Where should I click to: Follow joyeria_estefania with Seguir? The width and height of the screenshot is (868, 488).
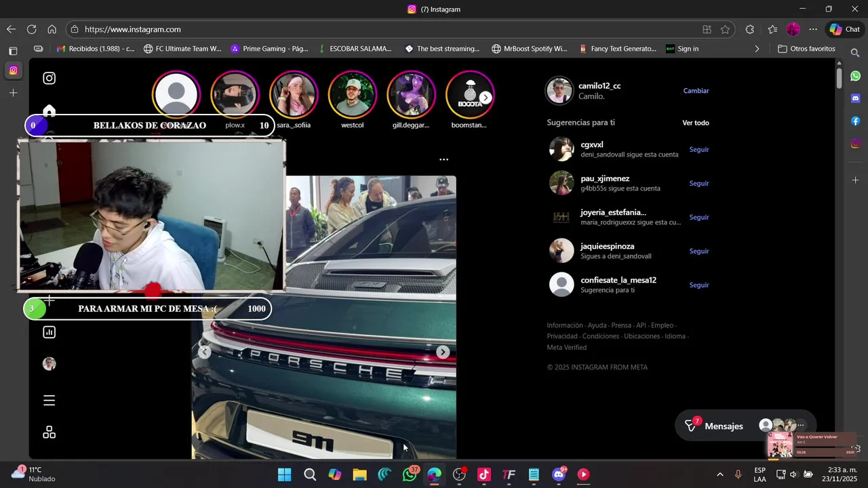tap(699, 217)
